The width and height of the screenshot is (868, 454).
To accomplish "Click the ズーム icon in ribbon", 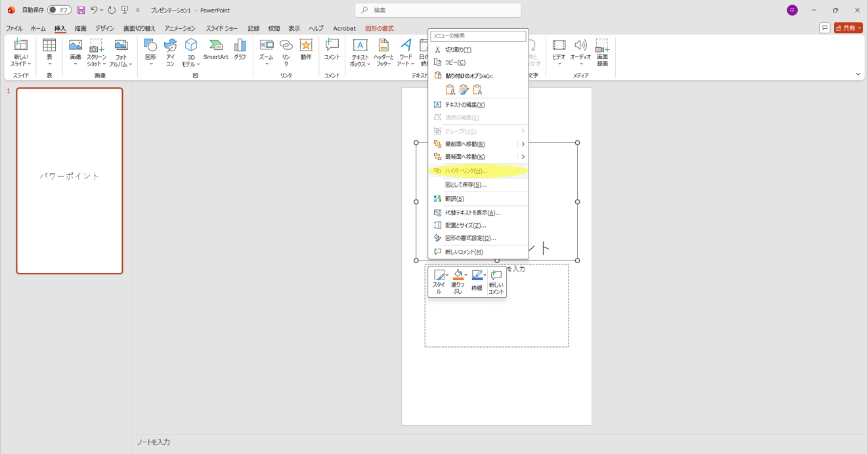I will [x=266, y=49].
